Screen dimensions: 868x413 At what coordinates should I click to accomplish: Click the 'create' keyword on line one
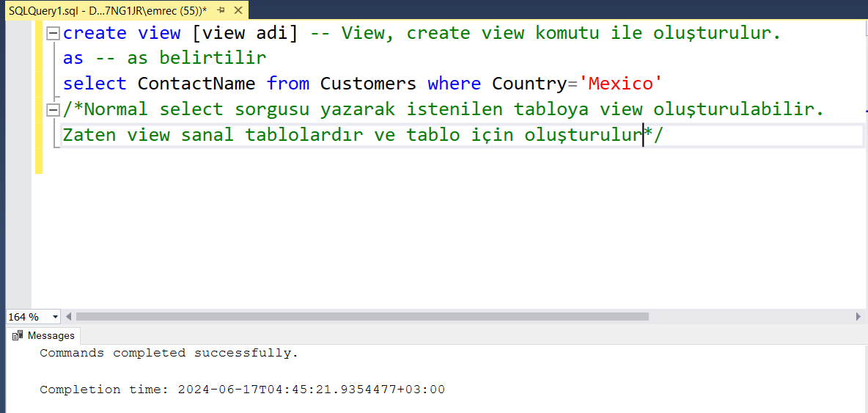(x=95, y=33)
